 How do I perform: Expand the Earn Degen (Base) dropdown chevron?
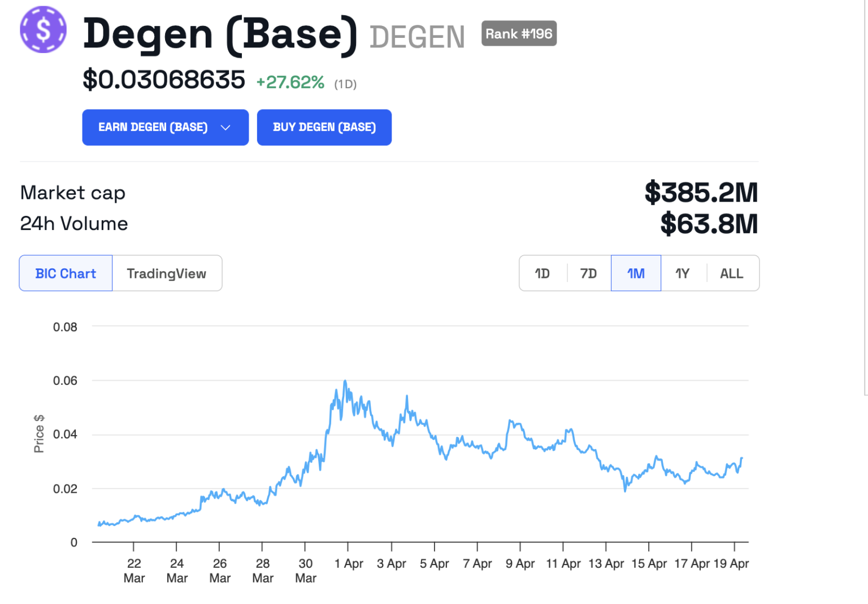coord(225,128)
